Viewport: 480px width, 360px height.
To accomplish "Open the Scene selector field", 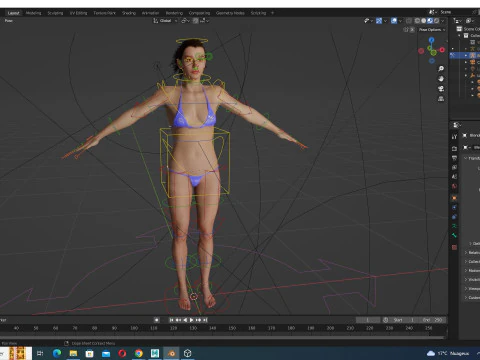I will tap(455, 12).
